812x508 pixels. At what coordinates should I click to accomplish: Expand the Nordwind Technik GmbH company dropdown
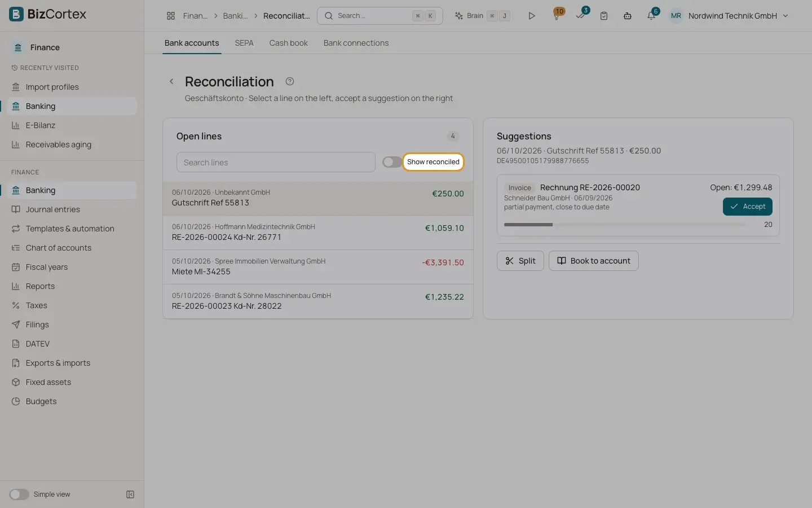click(729, 16)
